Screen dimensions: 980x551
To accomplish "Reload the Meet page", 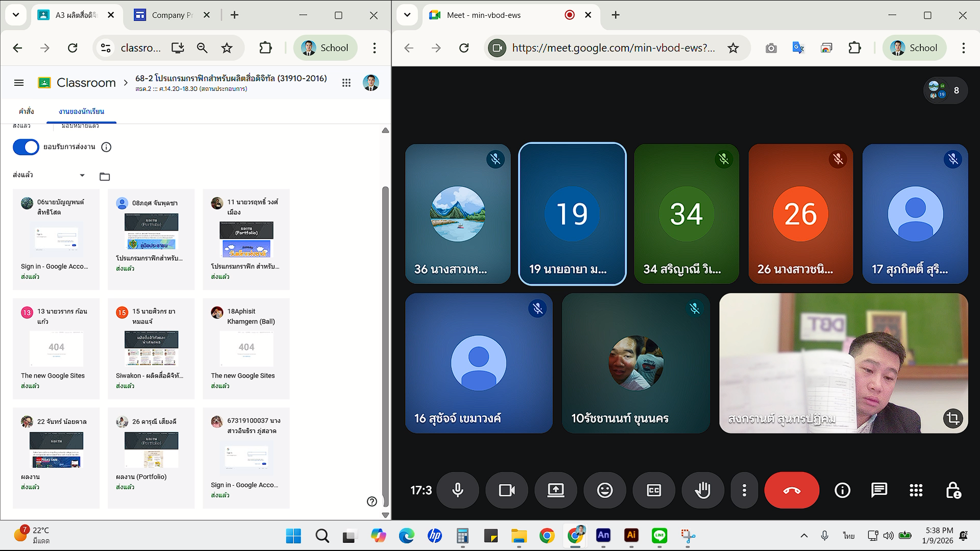I will pyautogui.click(x=464, y=48).
